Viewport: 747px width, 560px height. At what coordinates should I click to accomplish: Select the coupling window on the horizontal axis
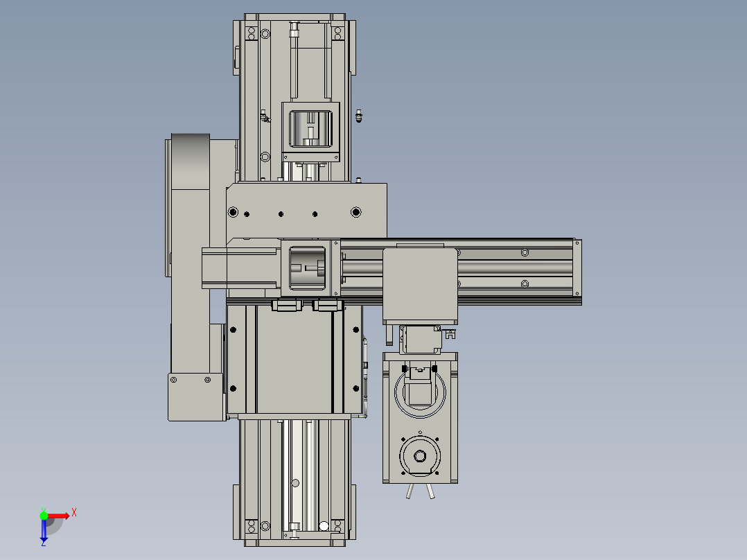pos(308,269)
